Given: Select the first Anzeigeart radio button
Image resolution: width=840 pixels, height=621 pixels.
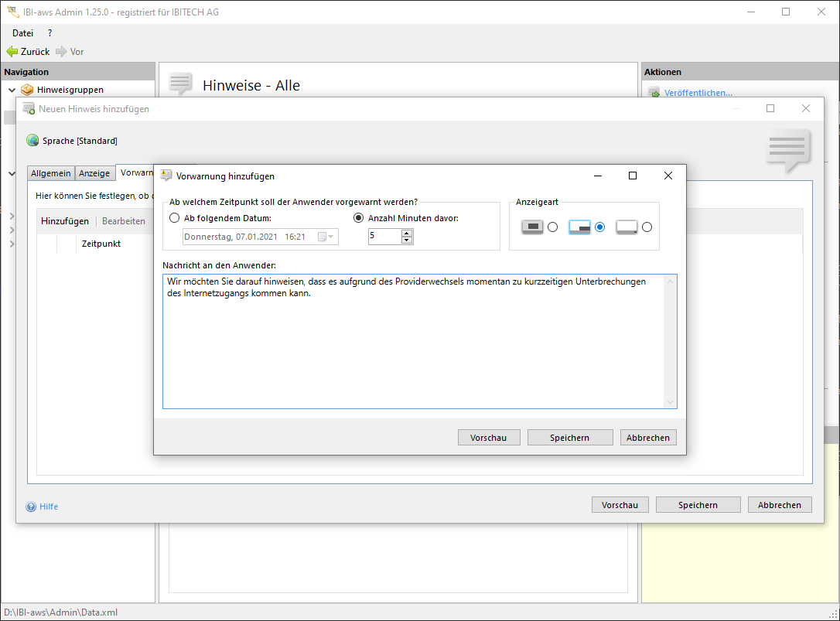Looking at the screenshot, I should [552, 227].
